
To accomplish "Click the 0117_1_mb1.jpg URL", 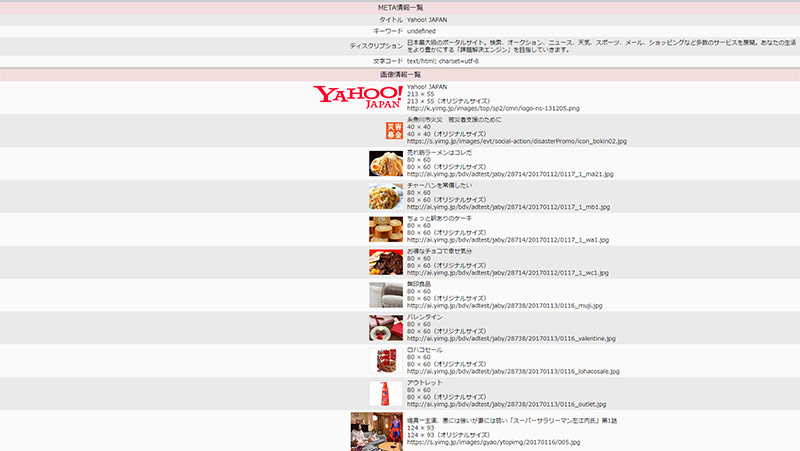I will pos(508,207).
